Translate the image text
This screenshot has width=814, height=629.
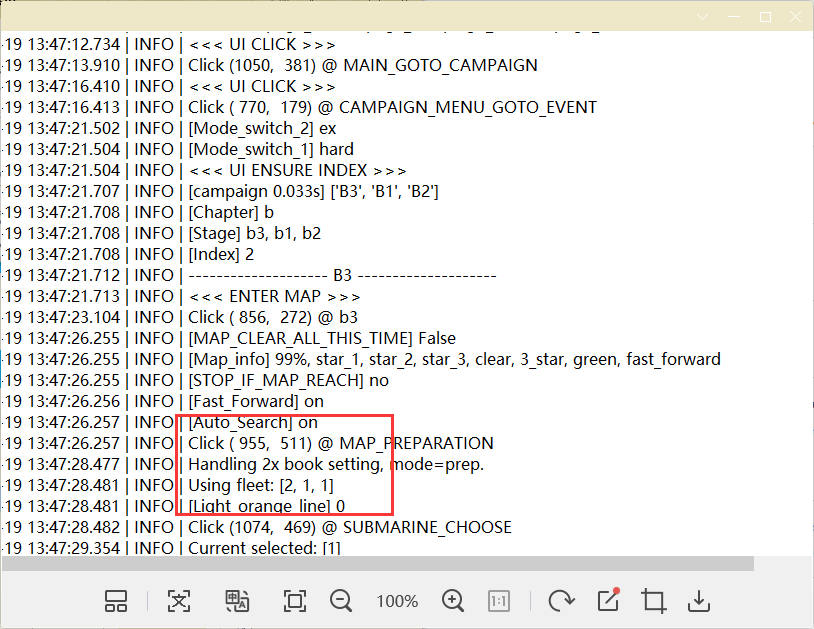[x=237, y=601]
